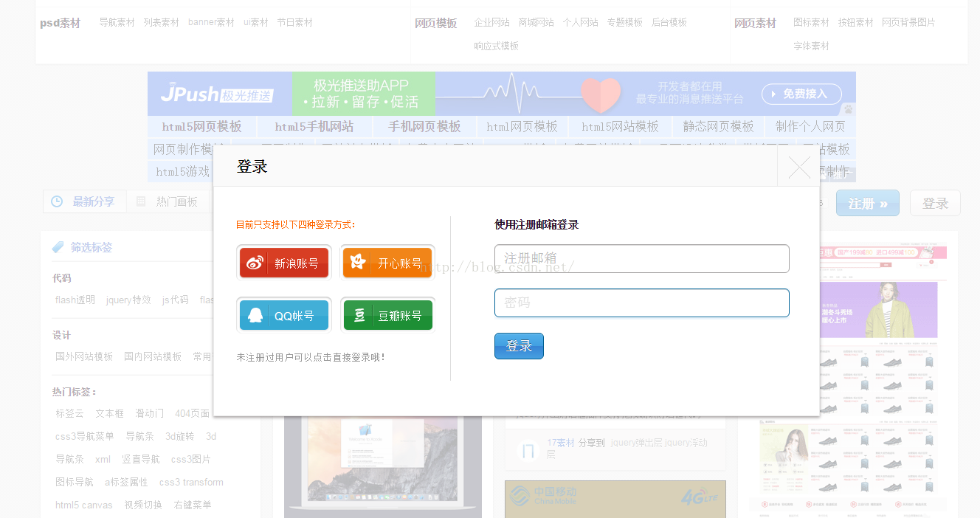Screen dimensions: 980x518
Task: Log in with 新浪账号 Weibo button
Action: [283, 263]
